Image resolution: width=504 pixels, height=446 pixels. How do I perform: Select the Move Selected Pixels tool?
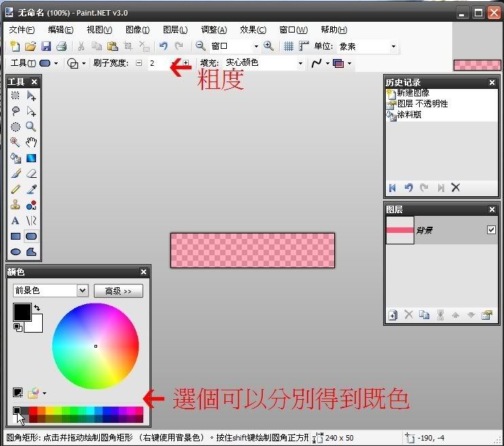(31, 96)
